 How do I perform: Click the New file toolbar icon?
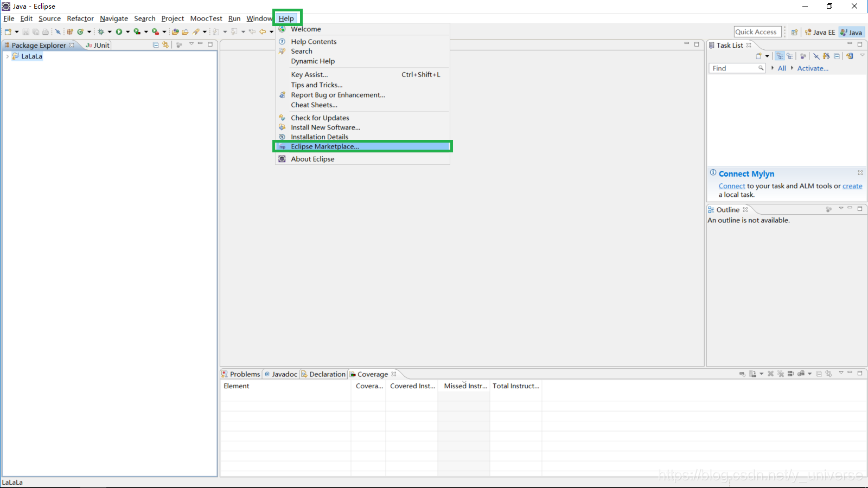[x=8, y=32]
